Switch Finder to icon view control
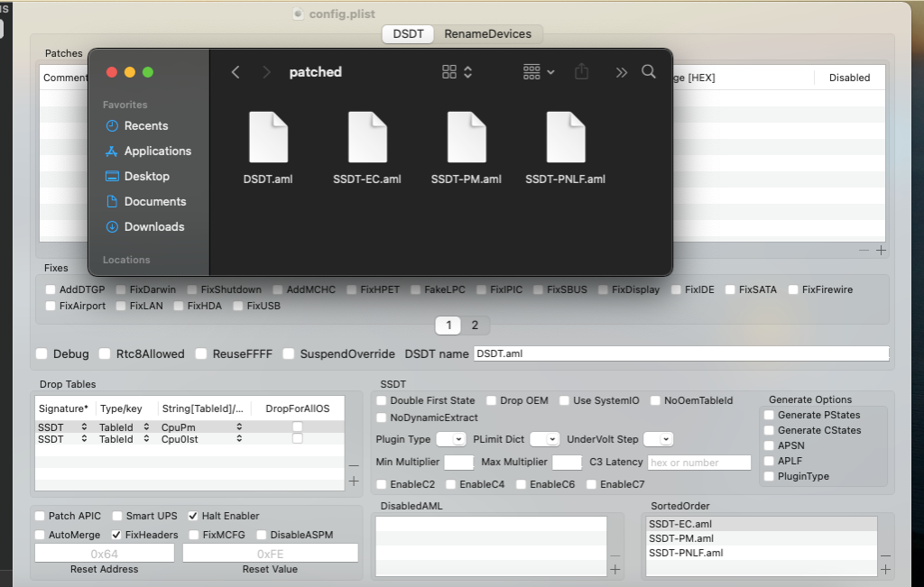 coord(457,72)
